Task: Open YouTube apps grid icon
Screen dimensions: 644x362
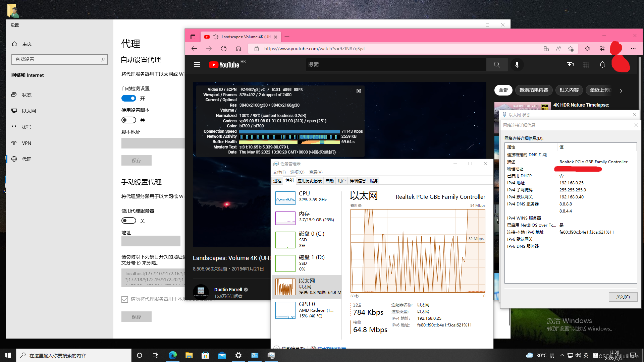Action: (x=586, y=65)
